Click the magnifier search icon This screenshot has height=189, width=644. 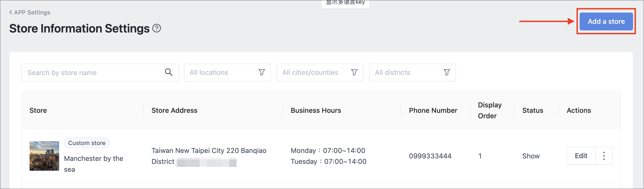click(x=169, y=72)
